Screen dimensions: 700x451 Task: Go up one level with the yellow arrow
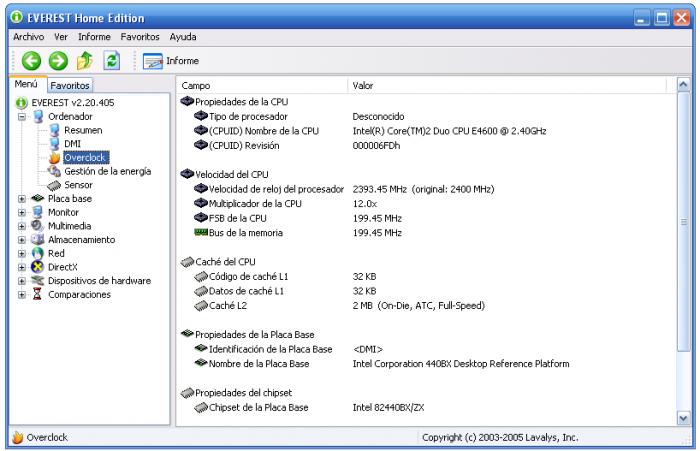pyautogui.click(x=84, y=61)
